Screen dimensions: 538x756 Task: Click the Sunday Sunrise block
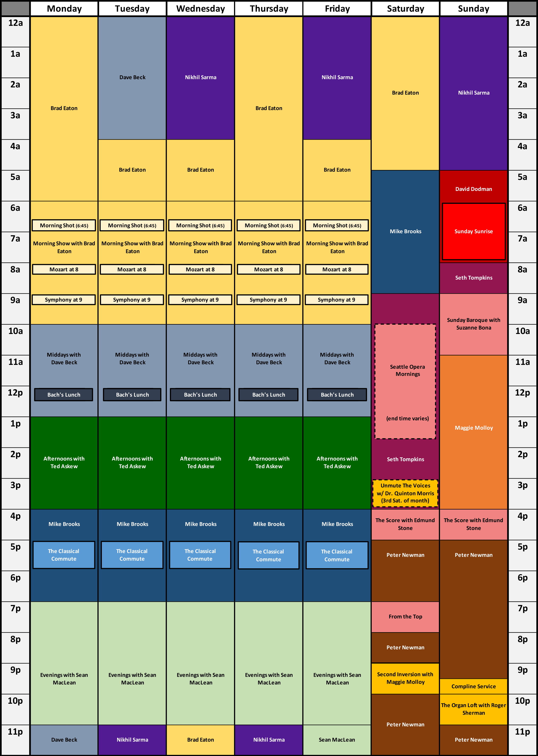[474, 231]
